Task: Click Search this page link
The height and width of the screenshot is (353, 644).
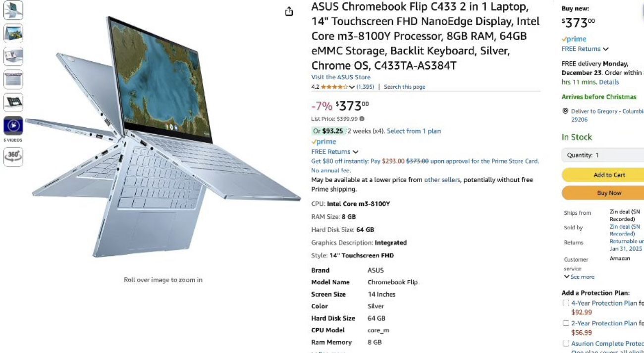Action: [404, 87]
